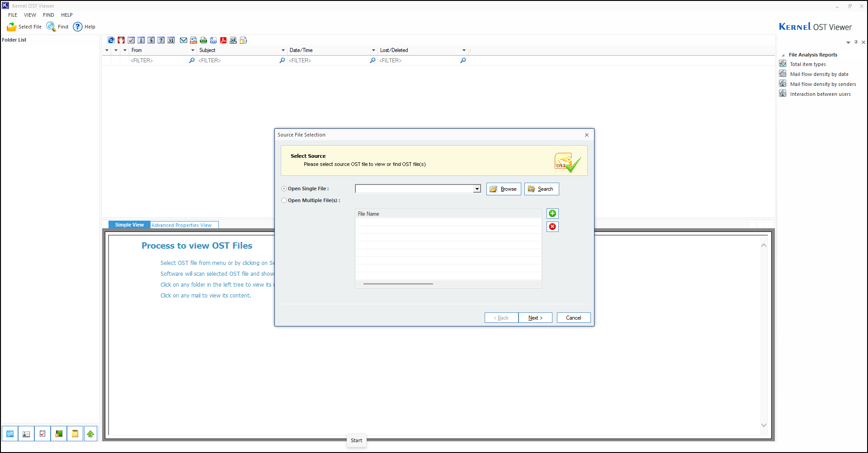Click the red stop hand icon
The height and width of the screenshot is (453, 868).
(x=121, y=40)
